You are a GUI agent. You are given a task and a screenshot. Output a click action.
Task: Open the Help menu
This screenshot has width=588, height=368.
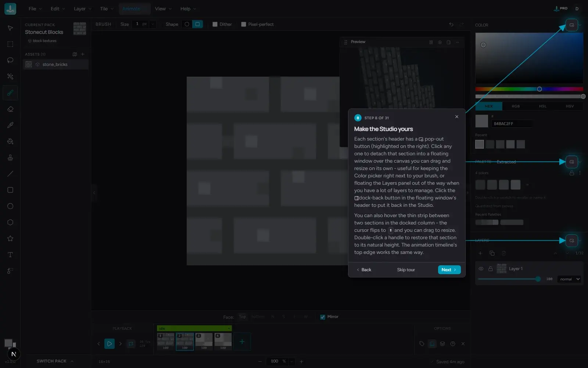pos(188,9)
